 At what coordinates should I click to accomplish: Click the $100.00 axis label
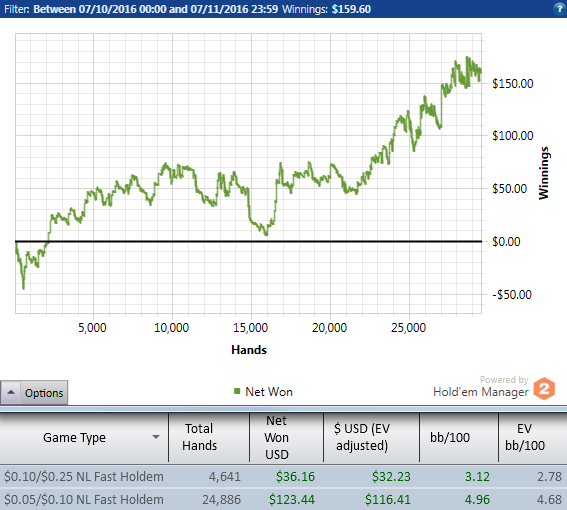[x=512, y=136]
